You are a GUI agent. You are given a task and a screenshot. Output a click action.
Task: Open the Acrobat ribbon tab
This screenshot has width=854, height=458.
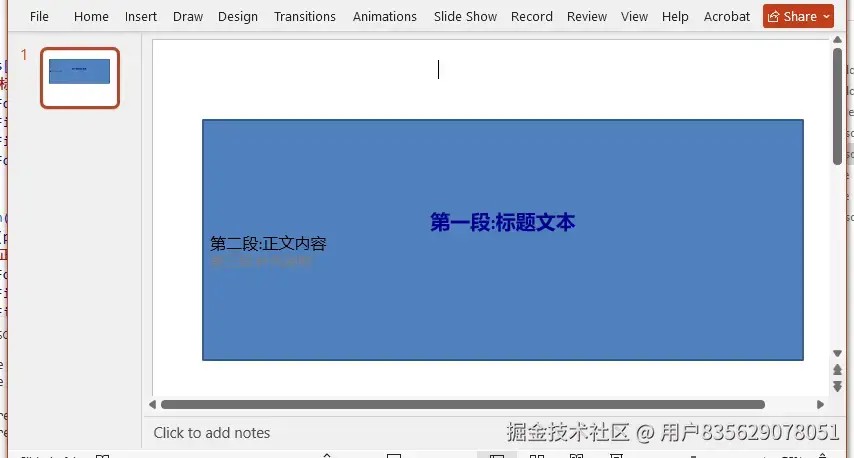[727, 16]
